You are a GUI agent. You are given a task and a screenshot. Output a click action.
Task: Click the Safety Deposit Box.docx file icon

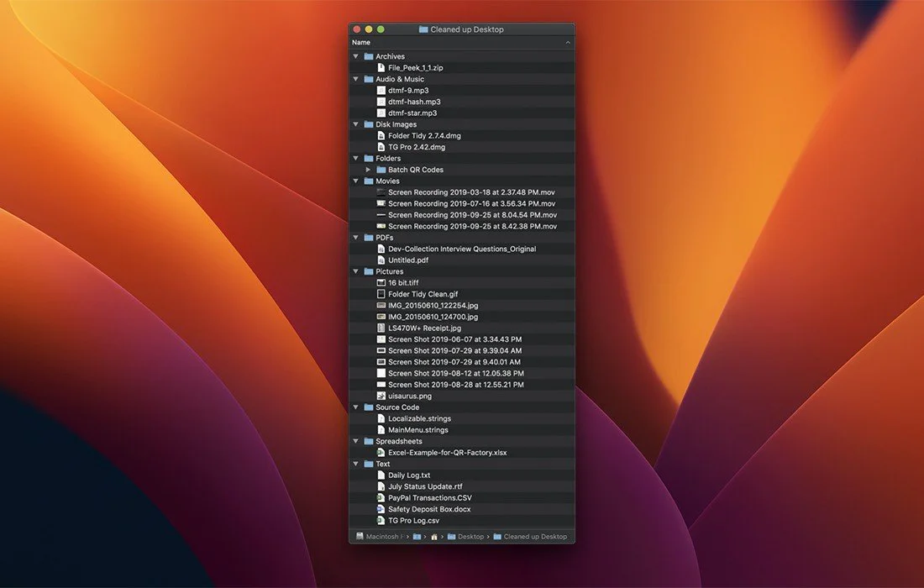pos(381,509)
